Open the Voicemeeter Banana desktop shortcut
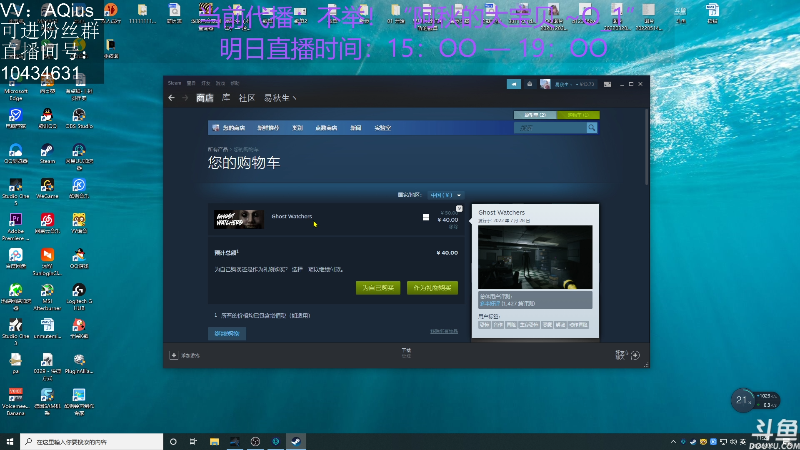Image resolution: width=800 pixels, height=450 pixels. tap(15, 402)
